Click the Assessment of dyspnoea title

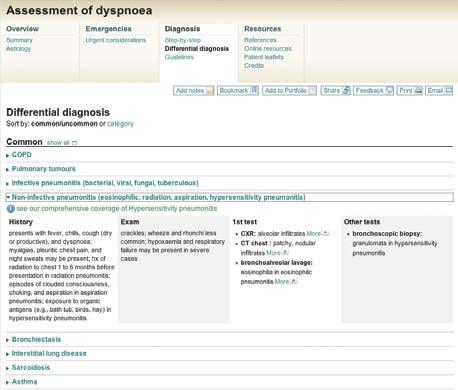click(79, 10)
